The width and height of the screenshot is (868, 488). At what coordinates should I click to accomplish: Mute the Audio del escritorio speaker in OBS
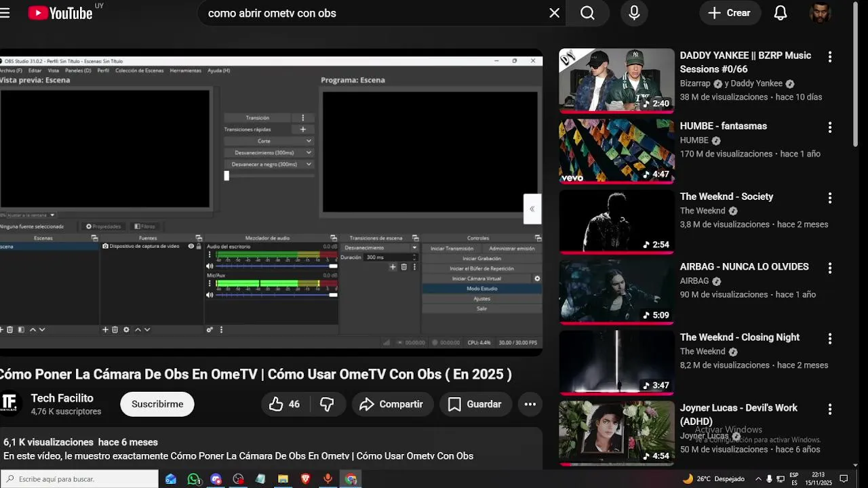[x=210, y=266]
